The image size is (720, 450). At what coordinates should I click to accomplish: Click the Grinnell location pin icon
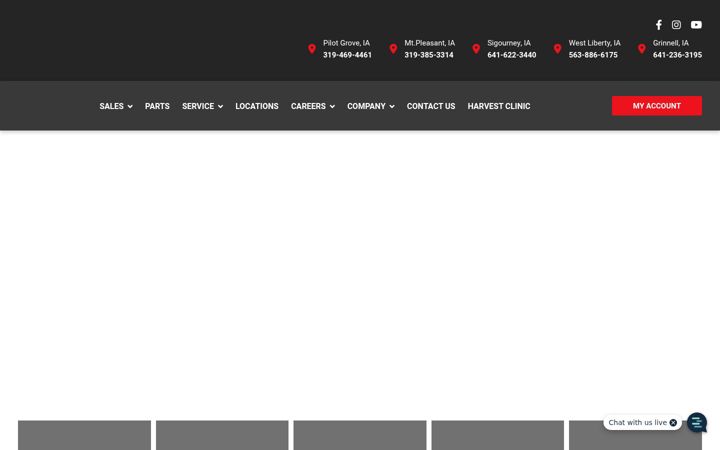coord(641,49)
